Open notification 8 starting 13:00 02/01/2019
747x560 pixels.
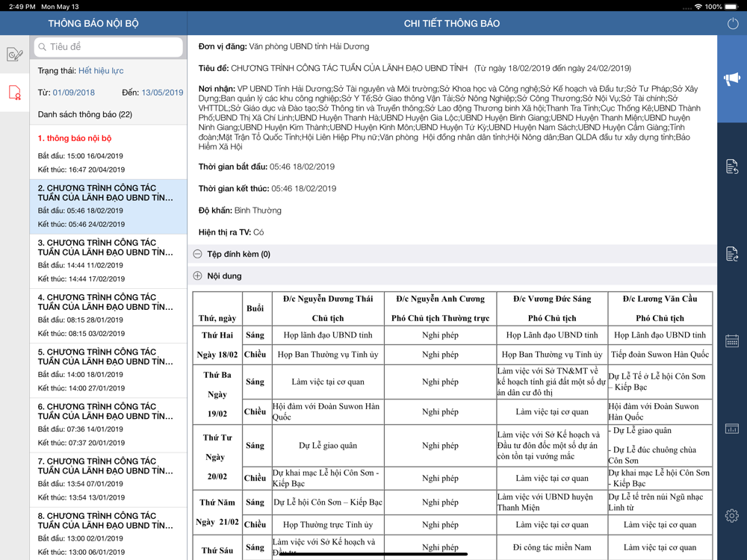[x=108, y=534]
